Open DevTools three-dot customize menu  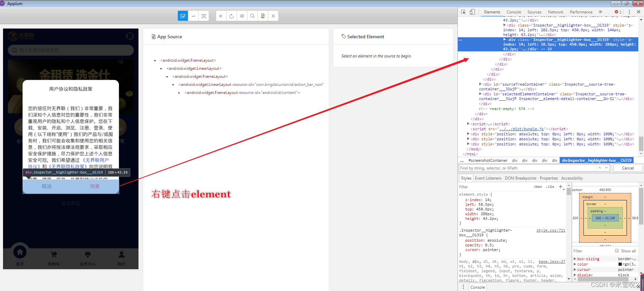(629, 12)
